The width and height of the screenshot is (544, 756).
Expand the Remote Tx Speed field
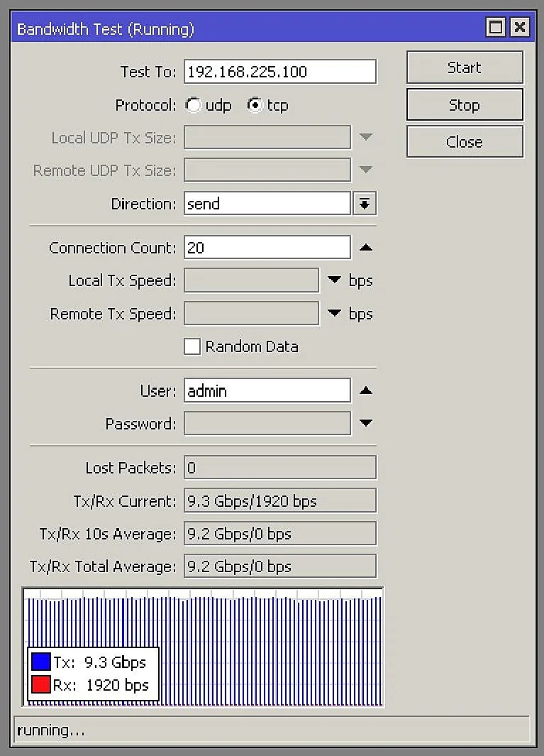(335, 314)
